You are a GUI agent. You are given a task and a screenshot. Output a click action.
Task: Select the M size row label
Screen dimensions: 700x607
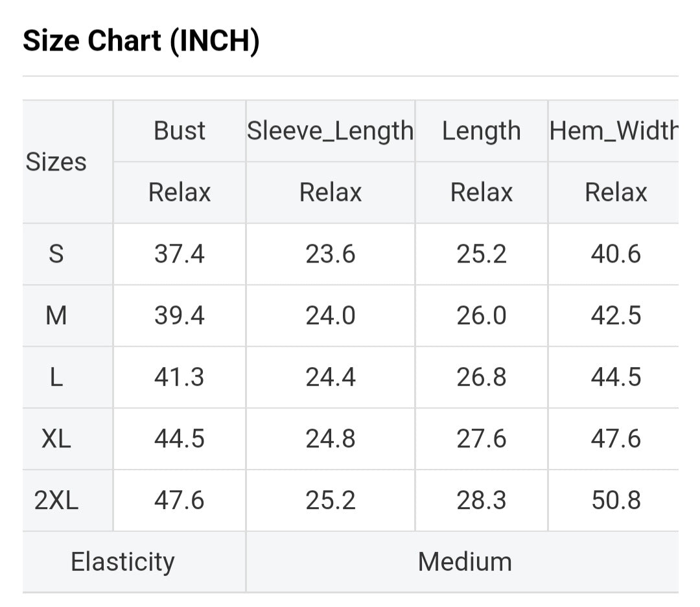[x=56, y=316]
